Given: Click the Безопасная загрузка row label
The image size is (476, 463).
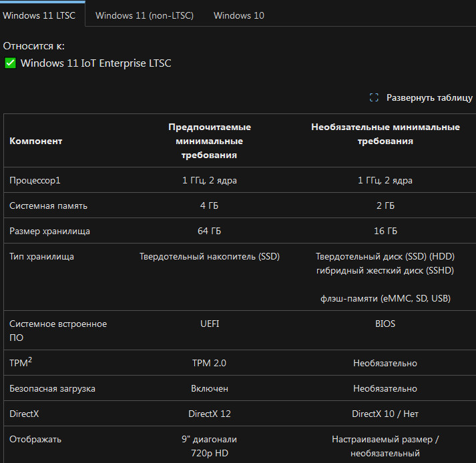Looking at the screenshot, I should pyautogui.click(x=52, y=389).
